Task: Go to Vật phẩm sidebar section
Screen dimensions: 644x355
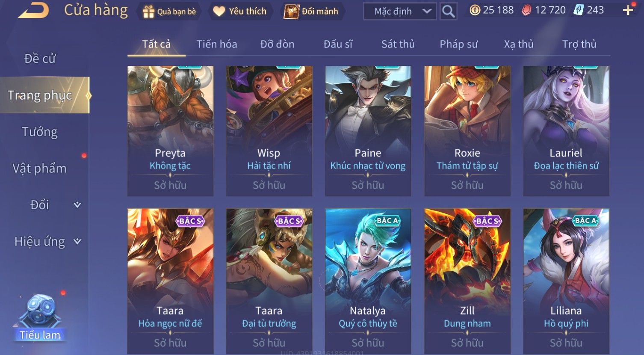Action: point(40,168)
